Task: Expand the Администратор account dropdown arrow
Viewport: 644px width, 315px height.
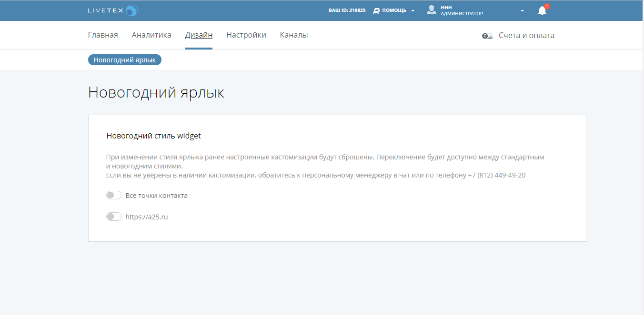Action: click(x=523, y=10)
